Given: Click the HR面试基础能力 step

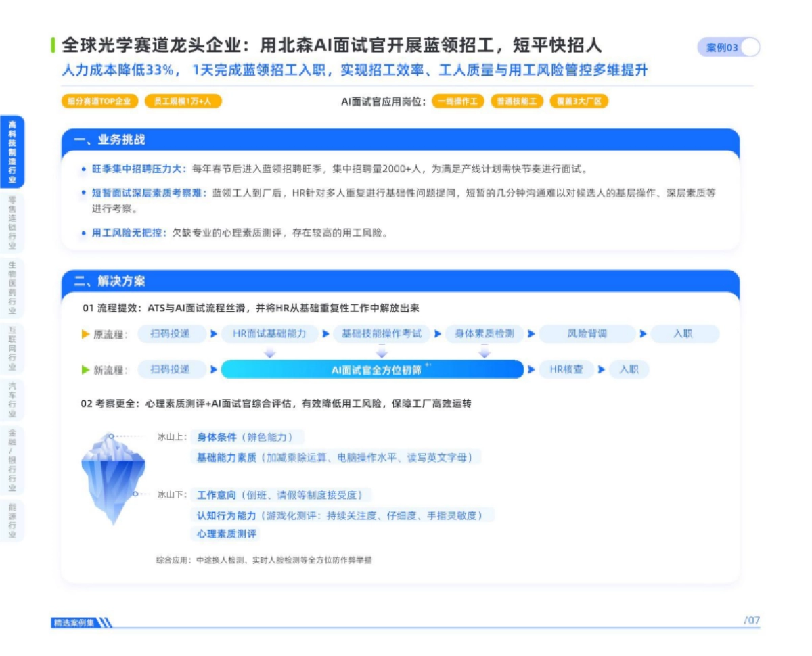Looking at the screenshot, I should click(269, 333).
